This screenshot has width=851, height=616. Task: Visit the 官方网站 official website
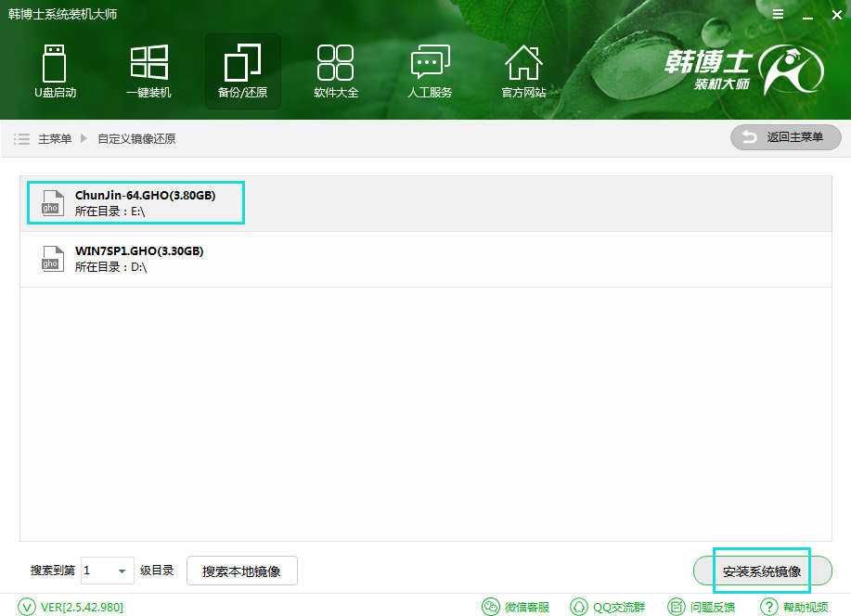523,71
